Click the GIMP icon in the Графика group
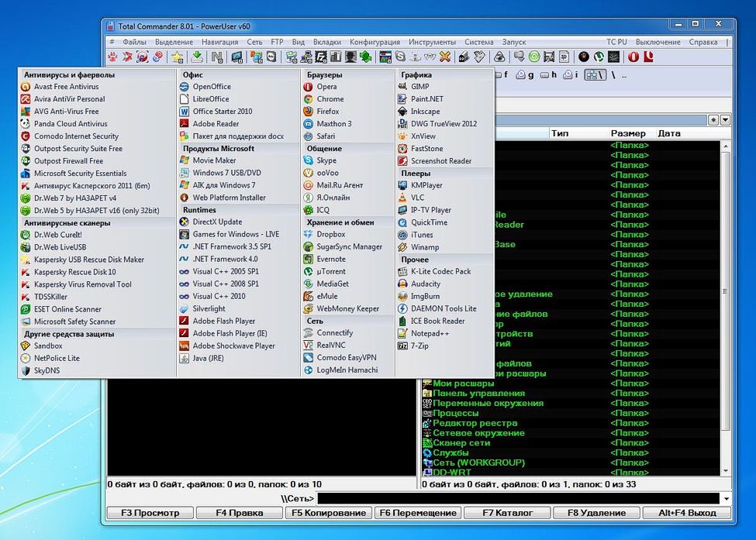This screenshot has width=756, height=540. pos(402,87)
